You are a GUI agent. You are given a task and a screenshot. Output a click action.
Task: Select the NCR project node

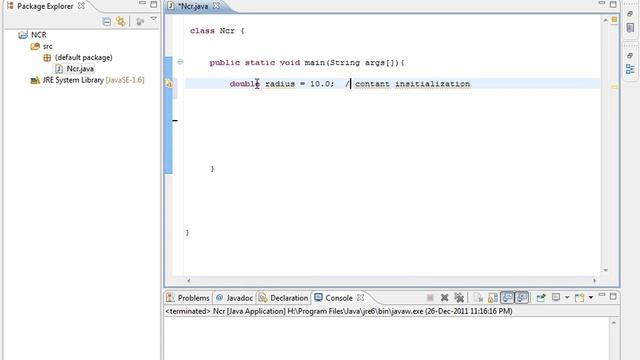click(38, 35)
